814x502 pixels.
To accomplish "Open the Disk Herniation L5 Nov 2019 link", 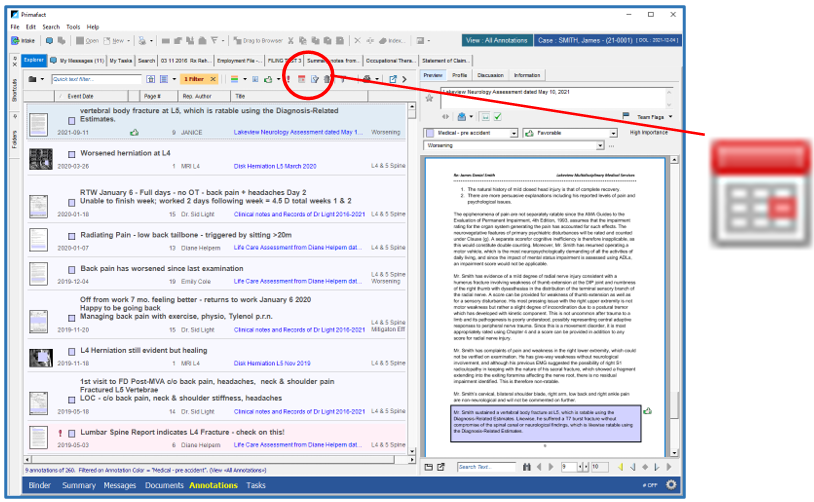I will pos(272,363).
